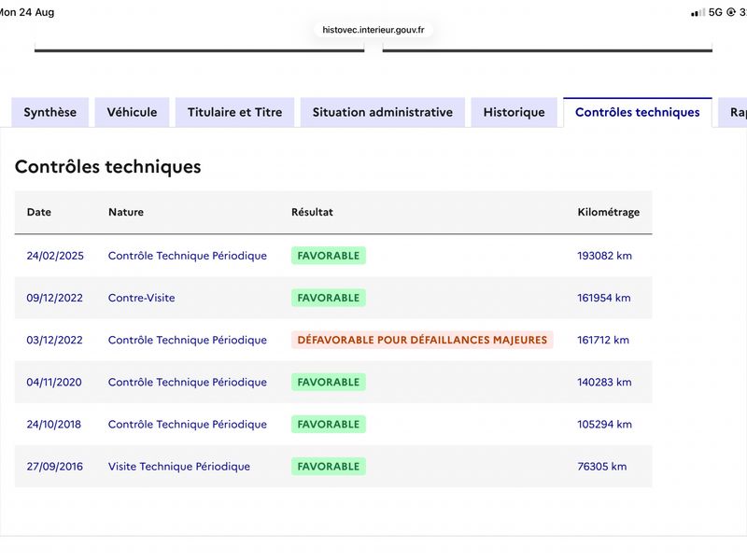Screen dimensions: 747x560
Task: Open the Situation administrative tab
Action: (383, 112)
